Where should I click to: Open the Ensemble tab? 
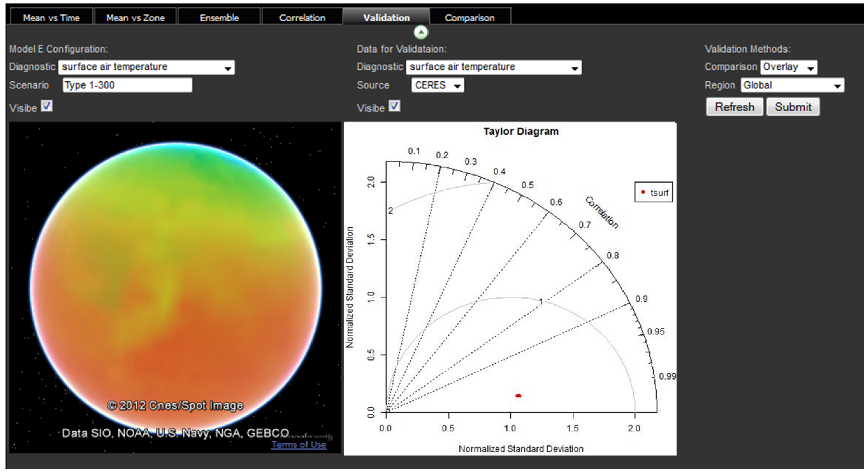click(x=219, y=18)
